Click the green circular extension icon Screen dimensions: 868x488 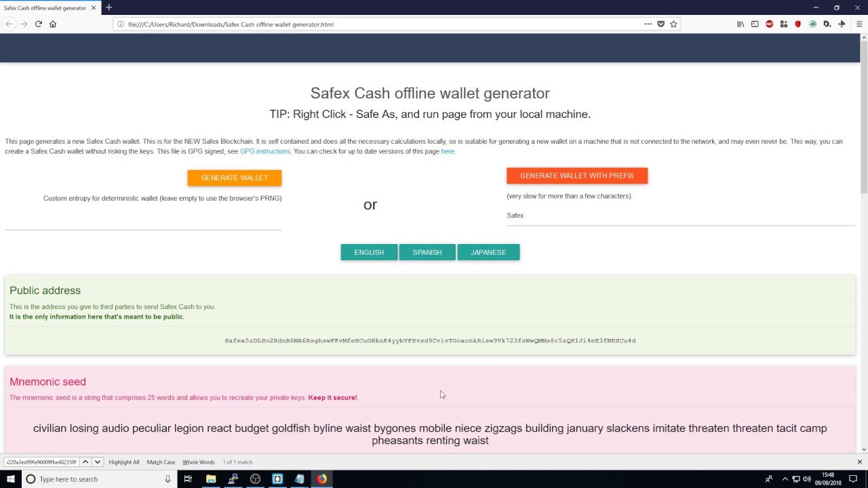pyautogui.click(x=812, y=24)
